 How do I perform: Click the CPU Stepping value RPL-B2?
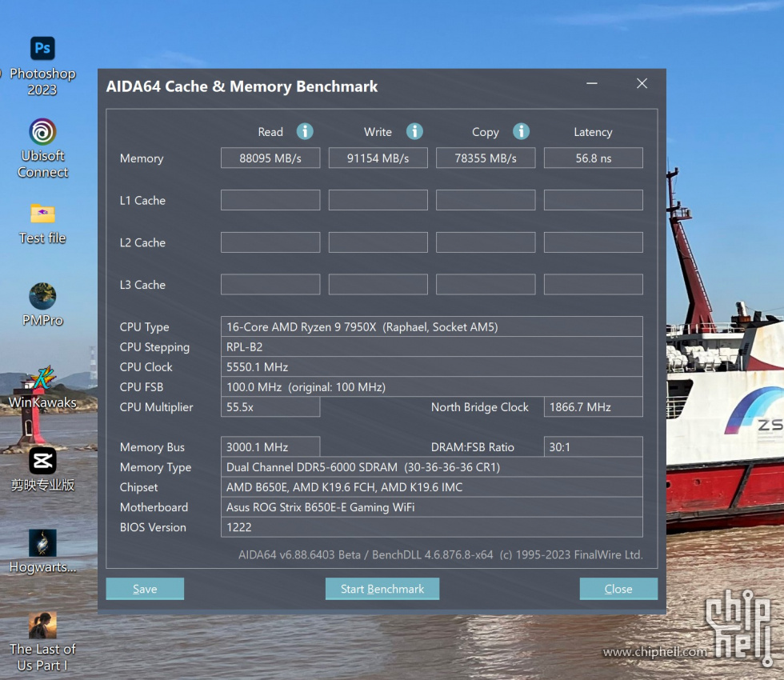[x=432, y=346]
